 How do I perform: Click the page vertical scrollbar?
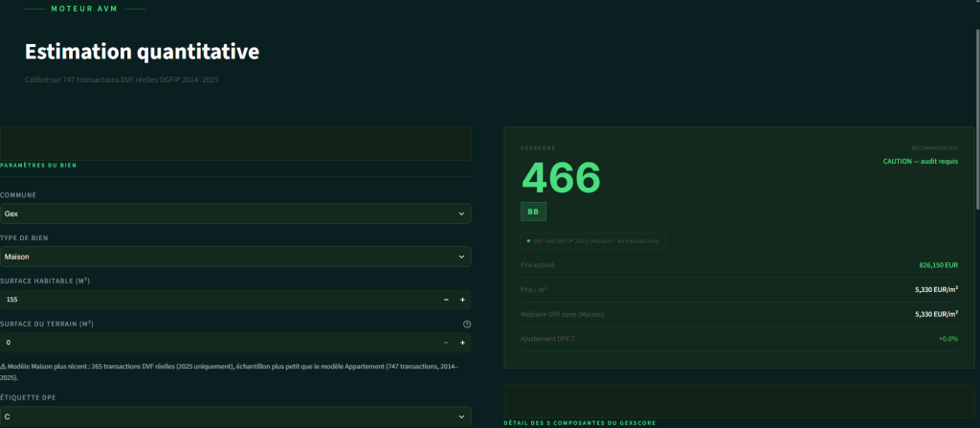977,119
